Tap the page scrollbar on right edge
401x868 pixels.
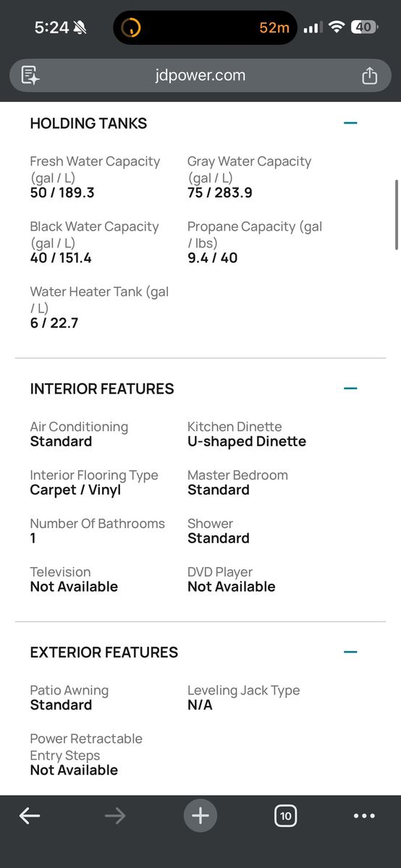coord(397,214)
